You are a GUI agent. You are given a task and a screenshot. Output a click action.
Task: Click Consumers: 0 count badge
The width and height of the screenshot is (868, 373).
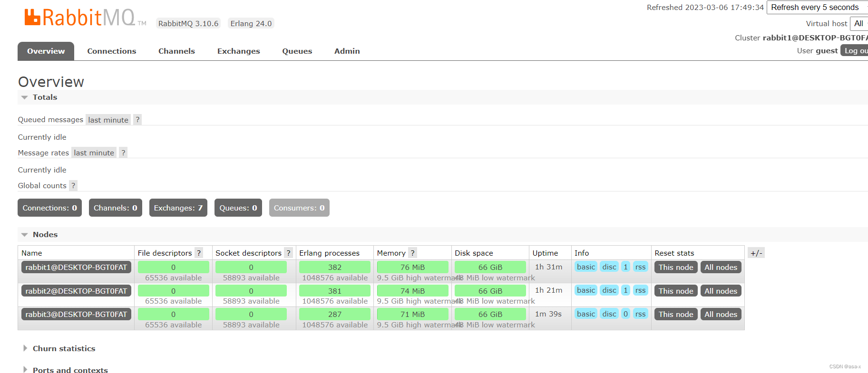coord(299,208)
